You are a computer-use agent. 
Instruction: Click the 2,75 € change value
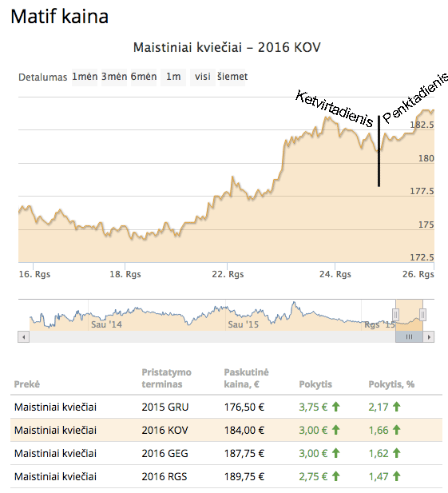pyautogui.click(x=313, y=477)
